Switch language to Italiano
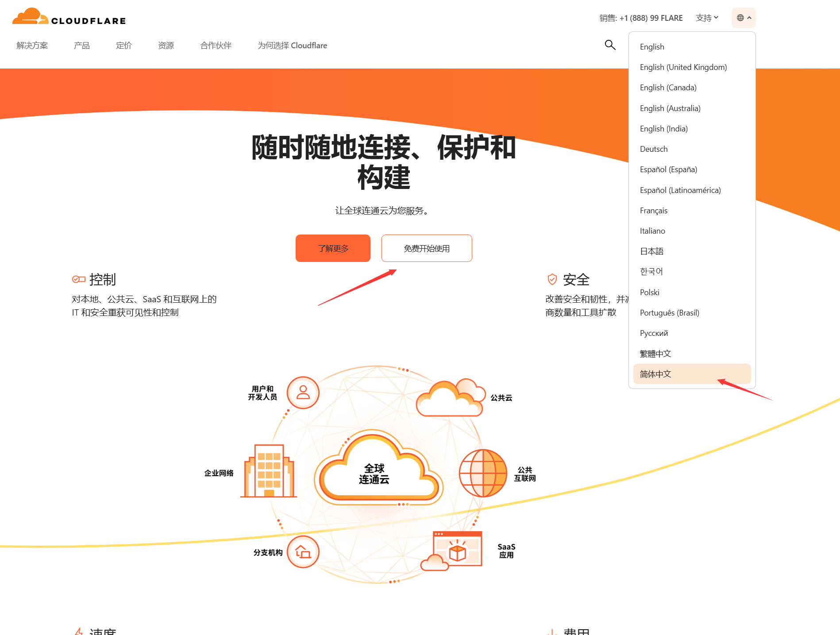The image size is (840, 635). (692, 231)
